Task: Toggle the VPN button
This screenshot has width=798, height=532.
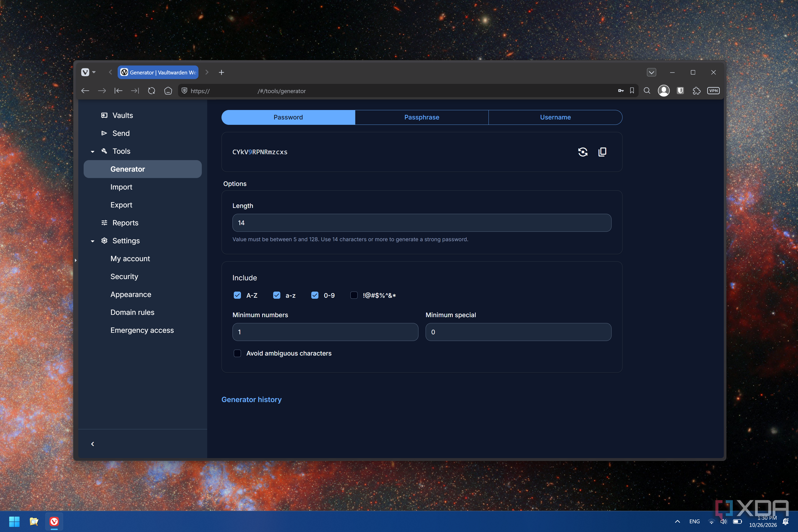Action: coord(713,91)
